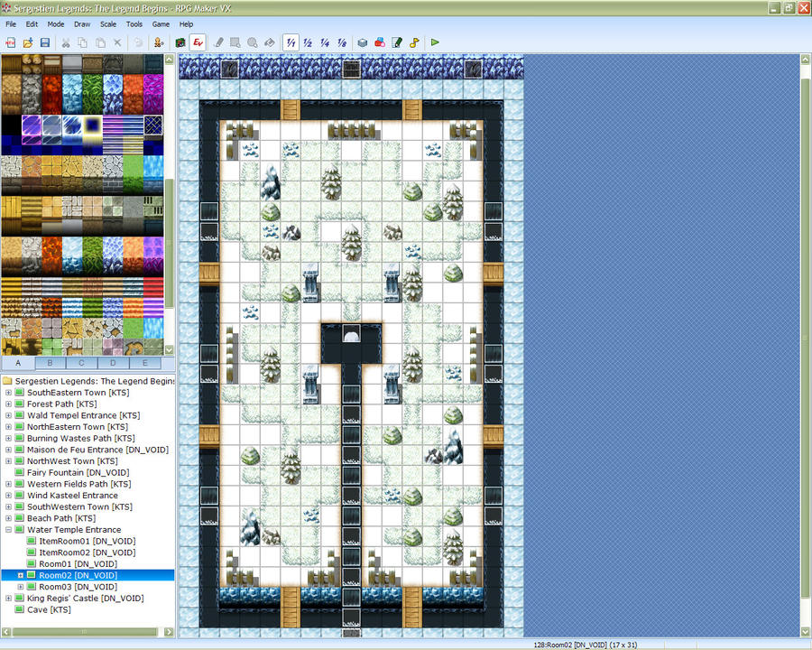Viewport: 812px width, 650px height.
Task: Switch to tileset tab B
Action: (51, 363)
